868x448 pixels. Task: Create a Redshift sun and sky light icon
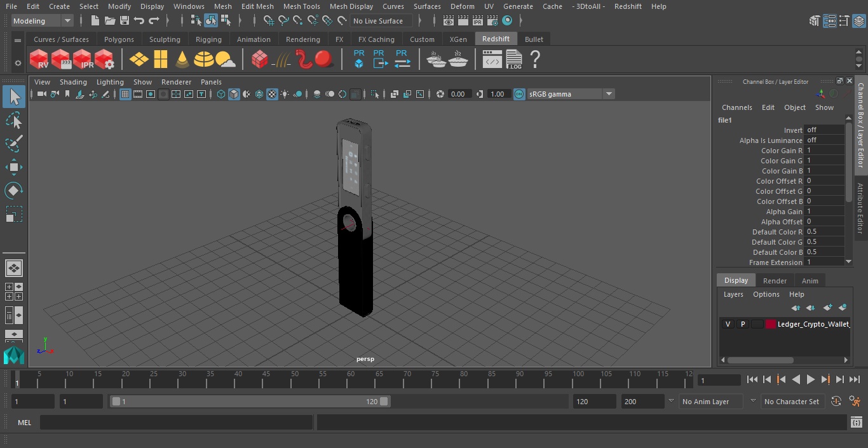click(226, 60)
